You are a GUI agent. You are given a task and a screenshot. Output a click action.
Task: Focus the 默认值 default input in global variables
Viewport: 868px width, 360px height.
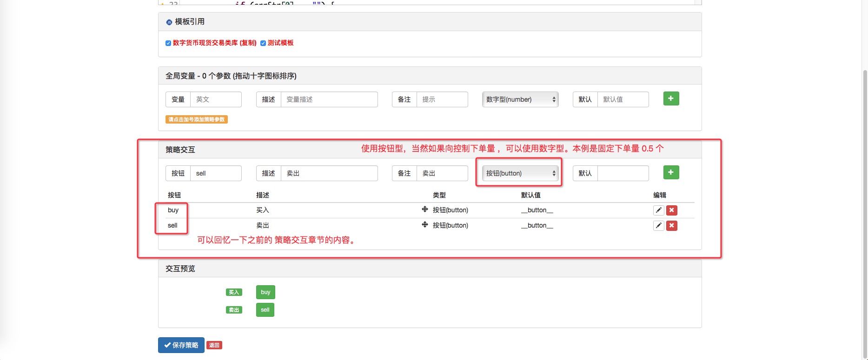click(x=623, y=99)
